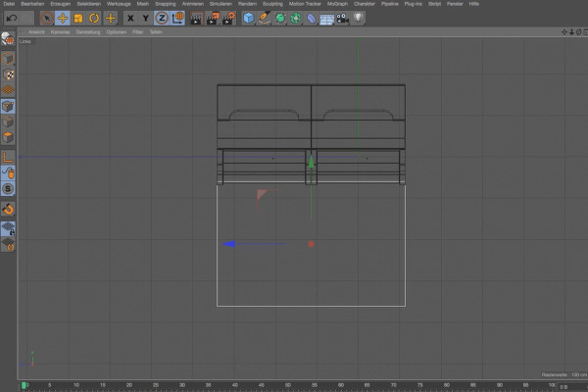Switch to Polygons mode
Viewport: 588px width, 392px height.
8,137
